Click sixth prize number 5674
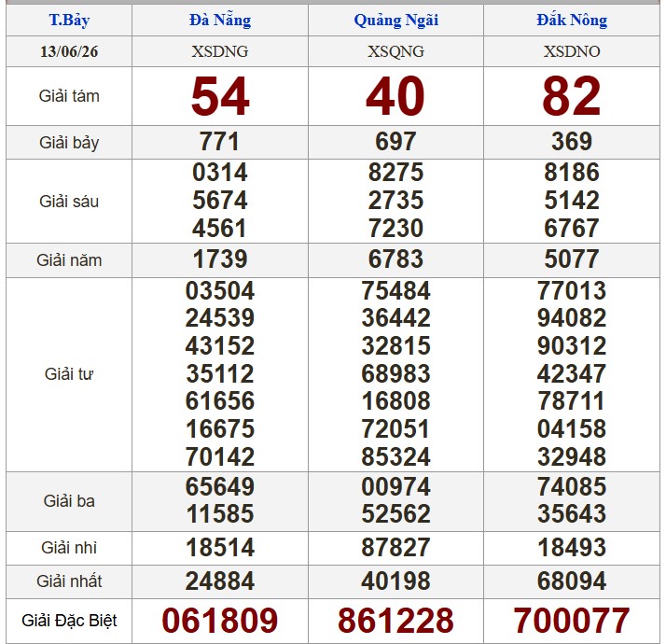The height and width of the screenshot is (644, 666). (x=219, y=201)
